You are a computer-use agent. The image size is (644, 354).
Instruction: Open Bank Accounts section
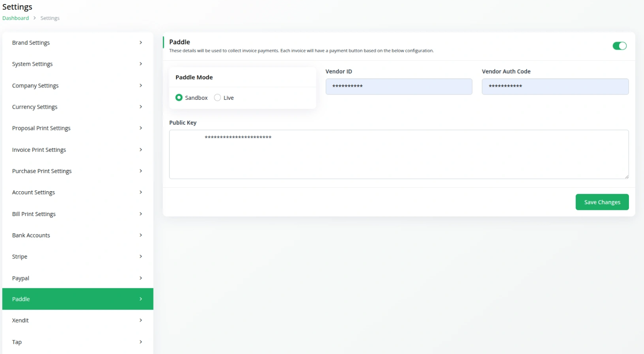(x=78, y=235)
